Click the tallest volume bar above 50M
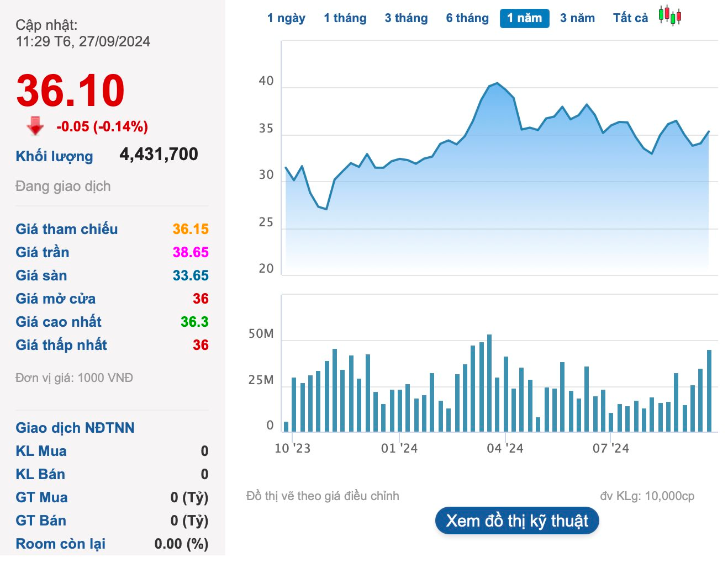 coord(489,383)
